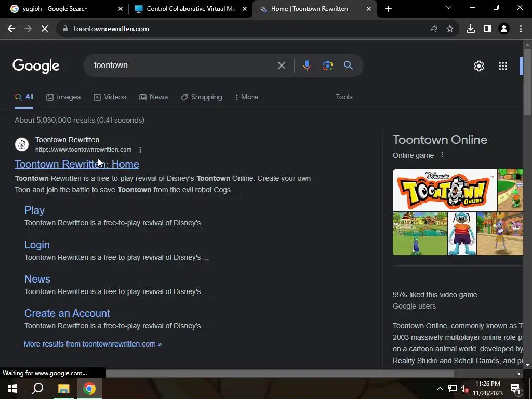
Task: Search by voice microphone
Action: (307, 65)
